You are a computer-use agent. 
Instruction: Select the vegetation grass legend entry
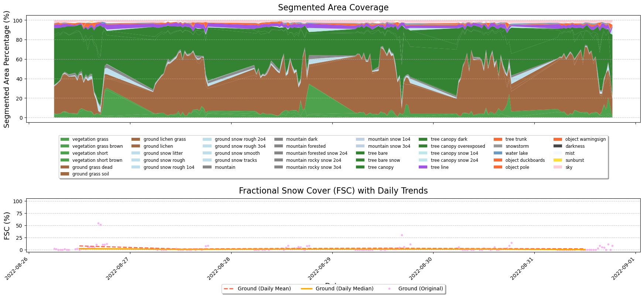[x=90, y=139]
